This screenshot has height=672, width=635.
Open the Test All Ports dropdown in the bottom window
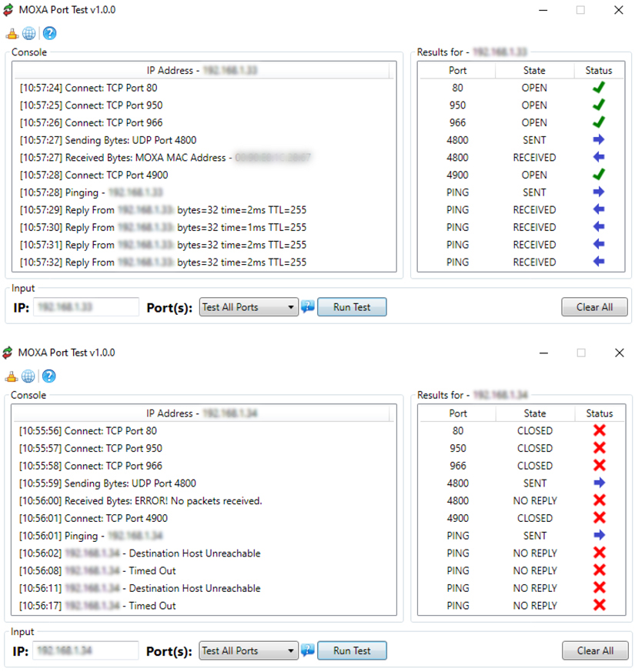pyautogui.click(x=249, y=650)
